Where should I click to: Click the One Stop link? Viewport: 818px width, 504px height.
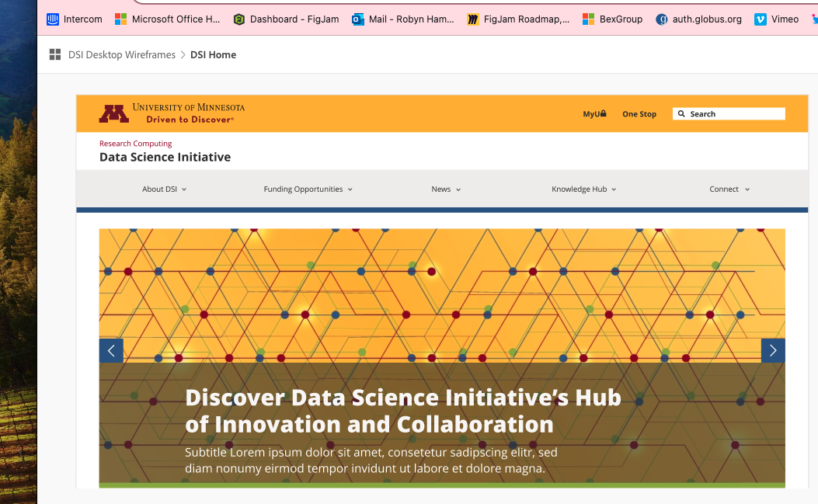(x=639, y=114)
